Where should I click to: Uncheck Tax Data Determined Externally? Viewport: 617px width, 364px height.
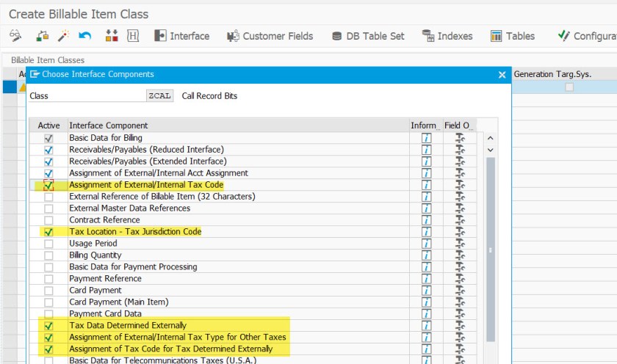48,326
